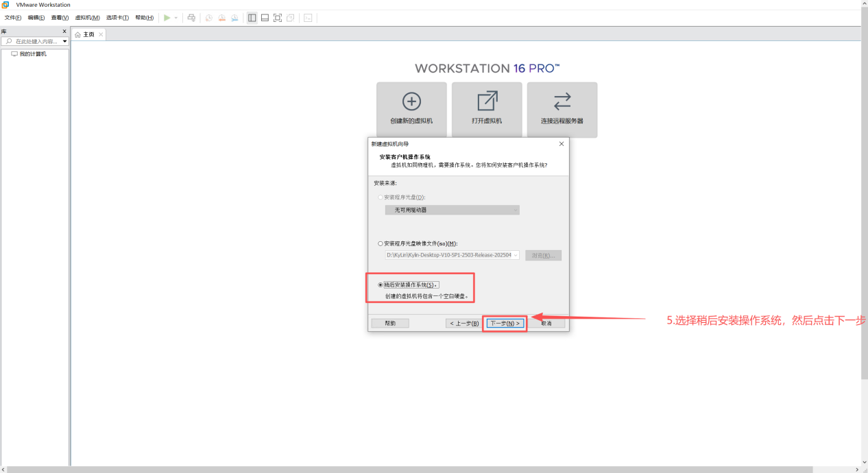
Task: Open the library search filter dropdown arrow
Action: tap(65, 41)
